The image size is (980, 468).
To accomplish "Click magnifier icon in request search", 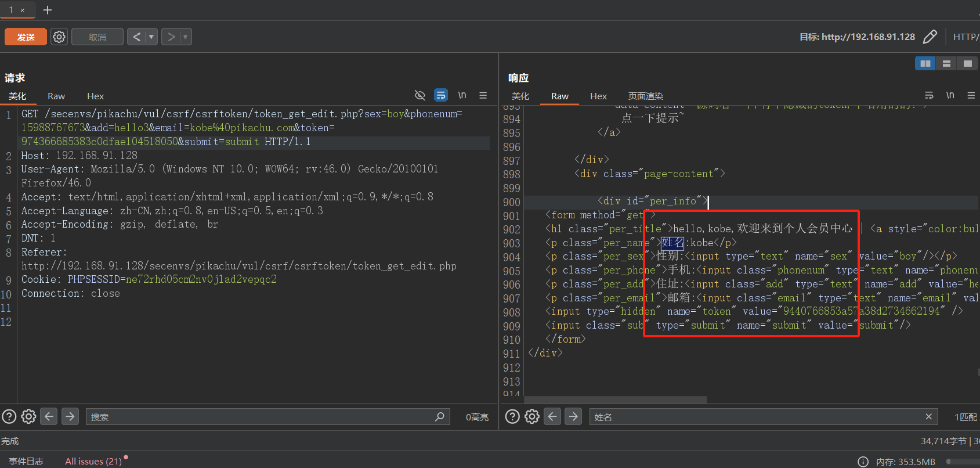I will pyautogui.click(x=440, y=416).
